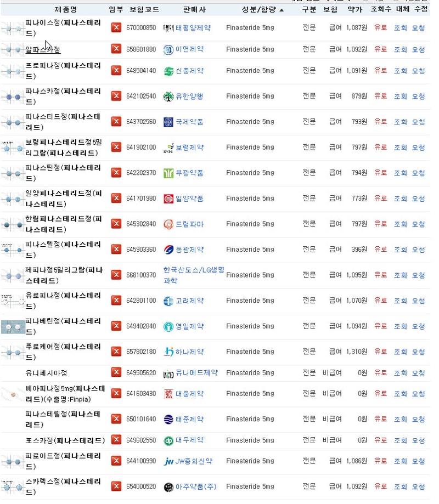
Task: Open pill thumbnail for 베아피나정5mg
Action: (13, 394)
